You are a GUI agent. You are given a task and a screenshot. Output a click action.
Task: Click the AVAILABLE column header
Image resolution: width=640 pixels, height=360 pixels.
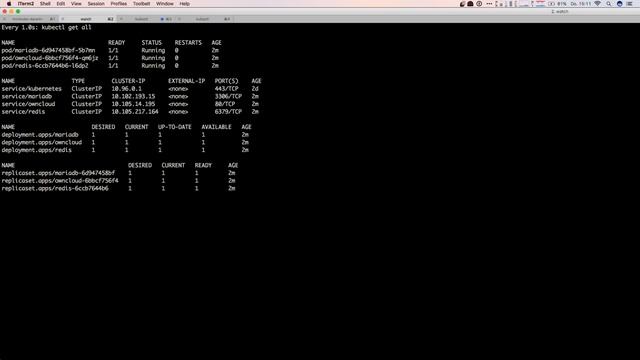216,127
